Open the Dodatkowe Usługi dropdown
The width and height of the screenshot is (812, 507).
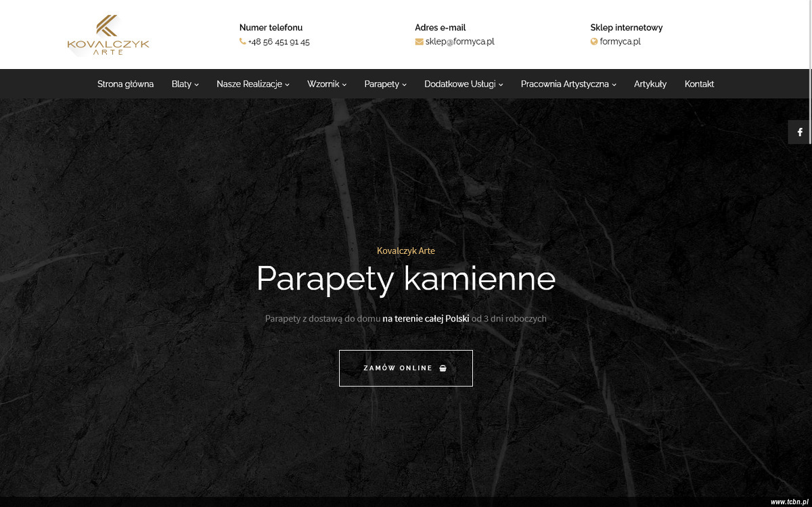click(x=464, y=84)
